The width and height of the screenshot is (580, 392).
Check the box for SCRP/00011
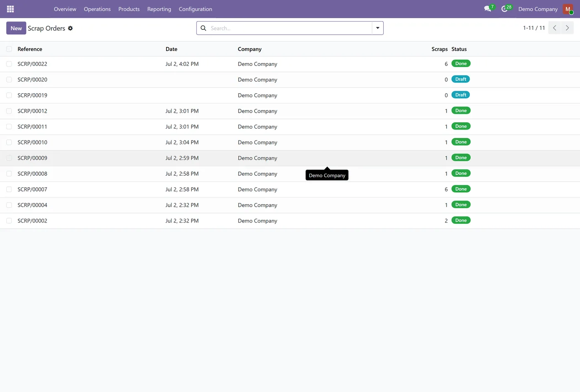(x=9, y=127)
